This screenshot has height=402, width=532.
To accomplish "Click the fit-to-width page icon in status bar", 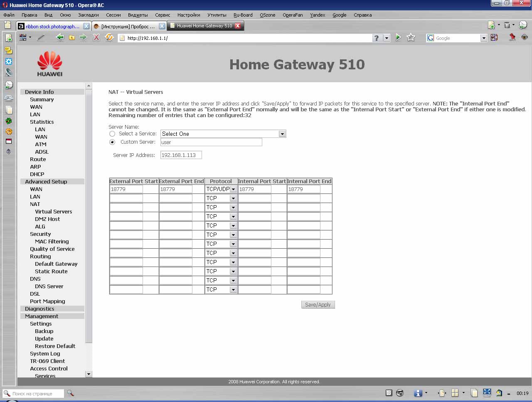I will (442, 393).
